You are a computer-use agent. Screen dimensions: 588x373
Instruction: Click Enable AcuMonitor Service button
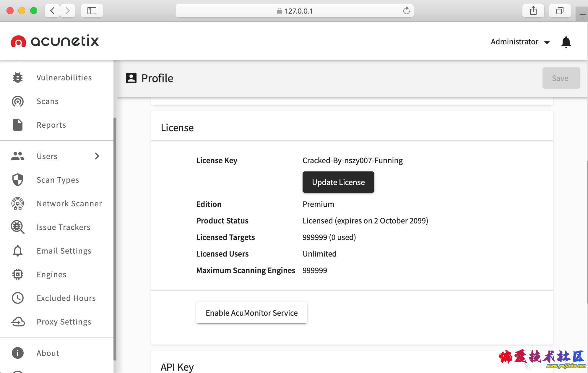click(x=251, y=313)
